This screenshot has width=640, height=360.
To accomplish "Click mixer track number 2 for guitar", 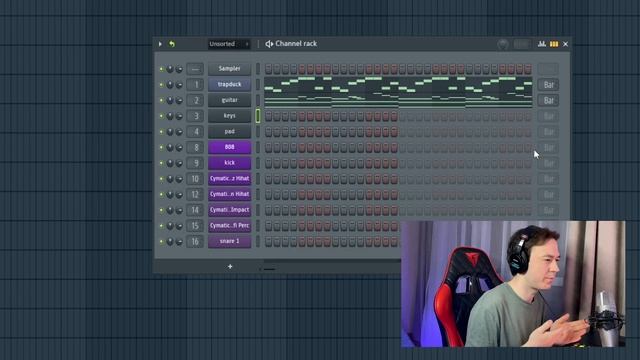I will pos(195,100).
